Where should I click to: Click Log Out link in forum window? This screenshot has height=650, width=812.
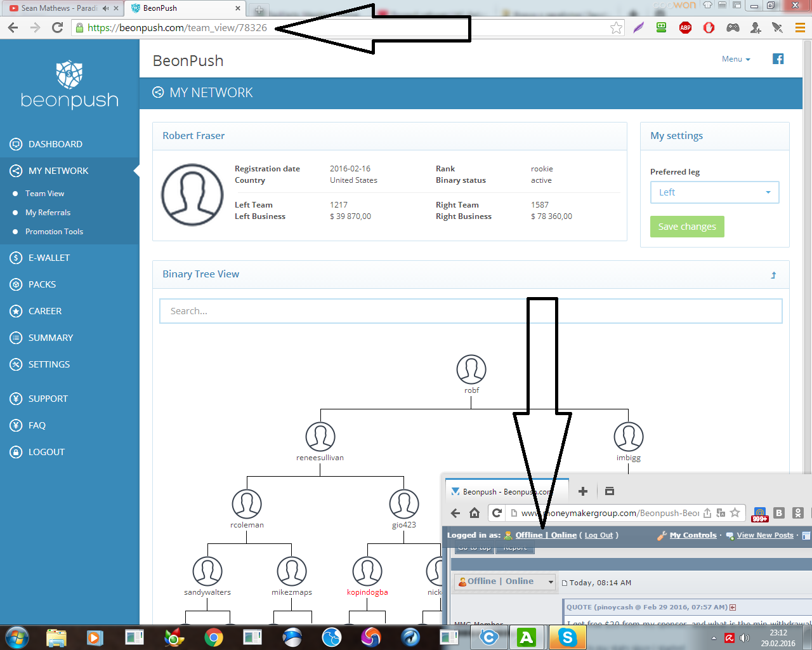pos(599,535)
